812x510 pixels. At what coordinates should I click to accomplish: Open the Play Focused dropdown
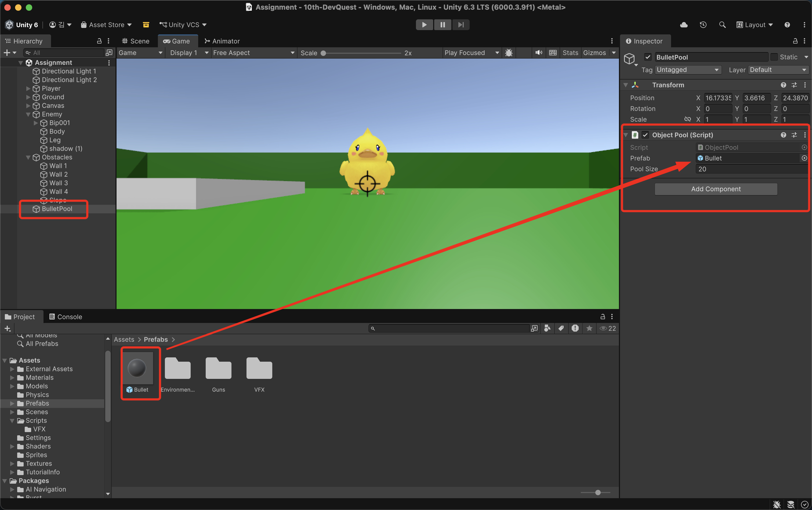coord(472,53)
